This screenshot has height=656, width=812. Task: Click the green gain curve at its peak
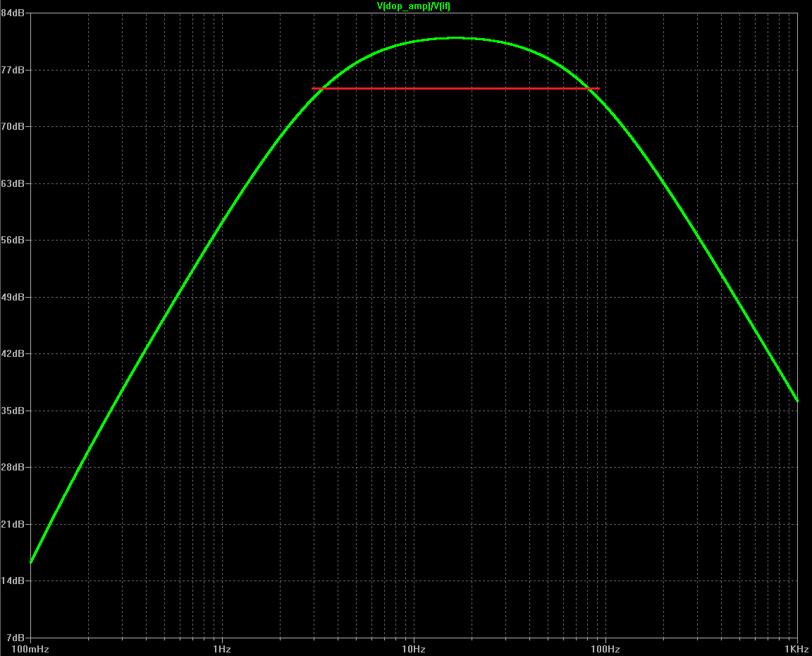click(x=455, y=38)
